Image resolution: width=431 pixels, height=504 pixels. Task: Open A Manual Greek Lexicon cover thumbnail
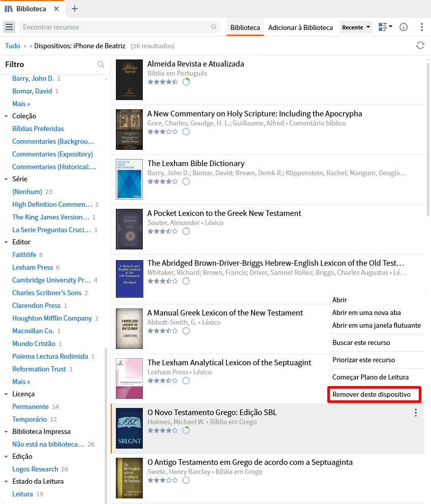(x=129, y=329)
